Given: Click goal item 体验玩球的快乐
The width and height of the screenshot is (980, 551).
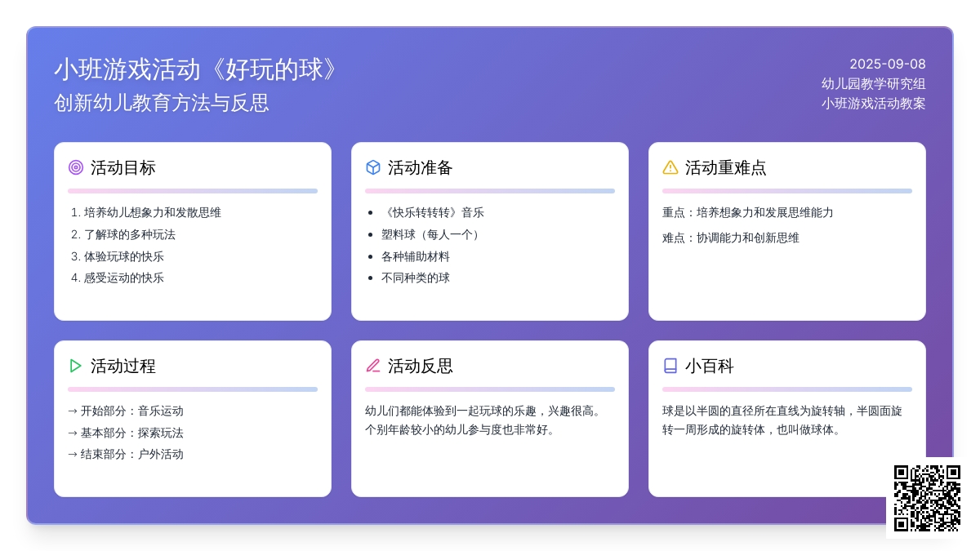Looking at the screenshot, I should click(124, 256).
